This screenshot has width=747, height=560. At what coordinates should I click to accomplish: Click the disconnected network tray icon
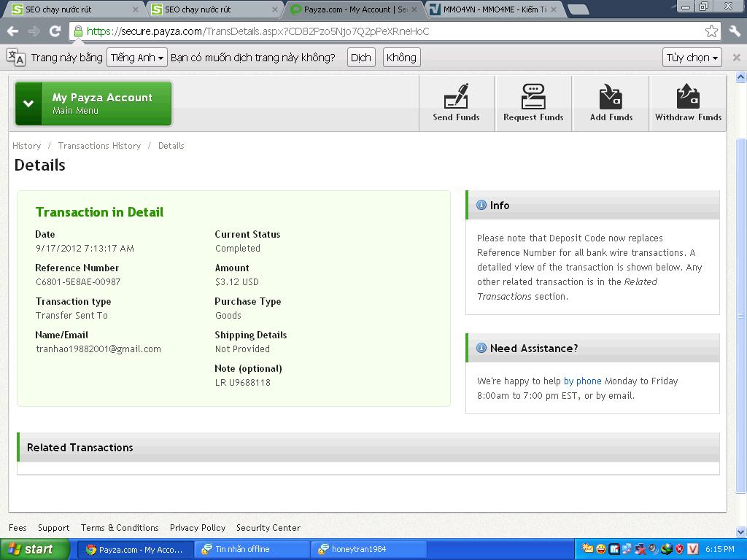point(640,549)
